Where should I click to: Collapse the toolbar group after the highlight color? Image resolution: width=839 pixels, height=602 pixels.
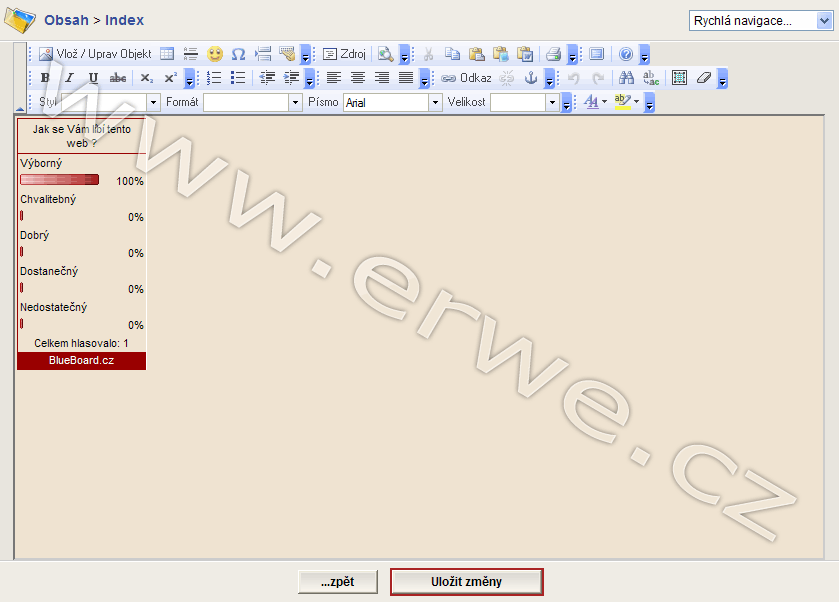click(649, 102)
